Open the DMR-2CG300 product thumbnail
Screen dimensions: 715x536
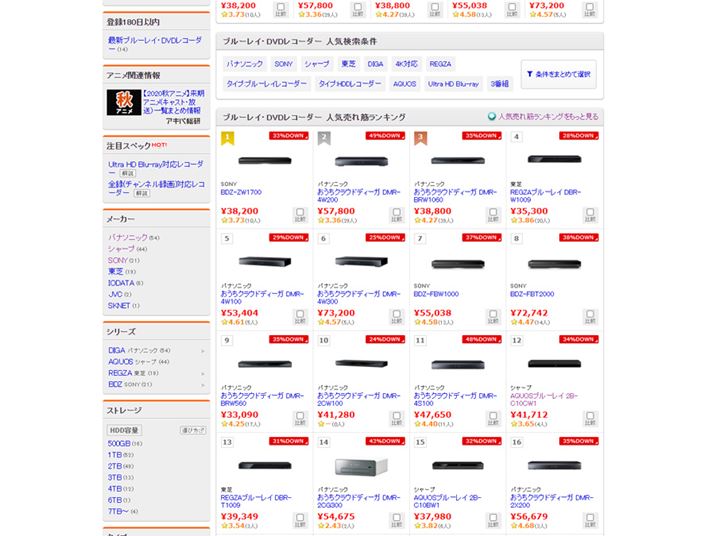click(x=361, y=467)
